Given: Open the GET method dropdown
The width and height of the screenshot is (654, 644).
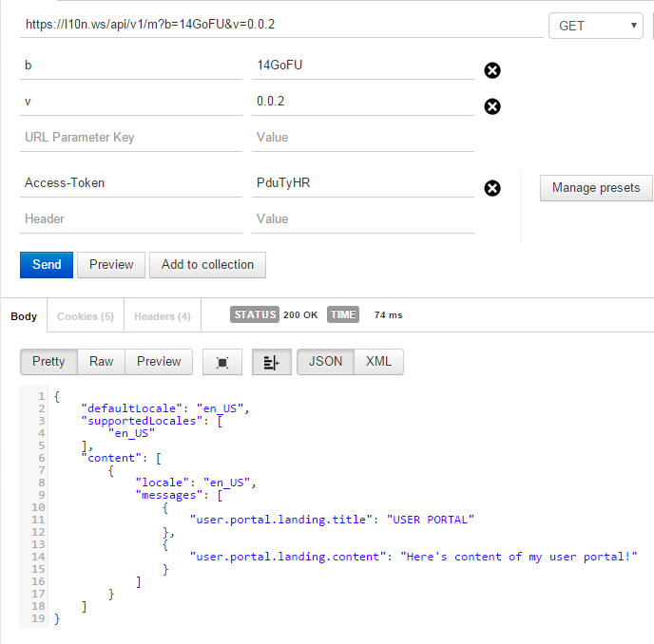Looking at the screenshot, I should [x=596, y=26].
